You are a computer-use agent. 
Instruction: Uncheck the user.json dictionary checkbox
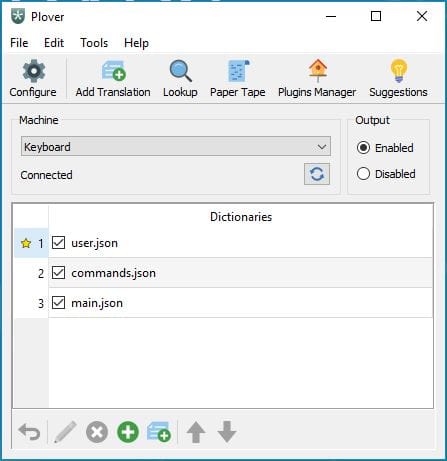tap(58, 243)
